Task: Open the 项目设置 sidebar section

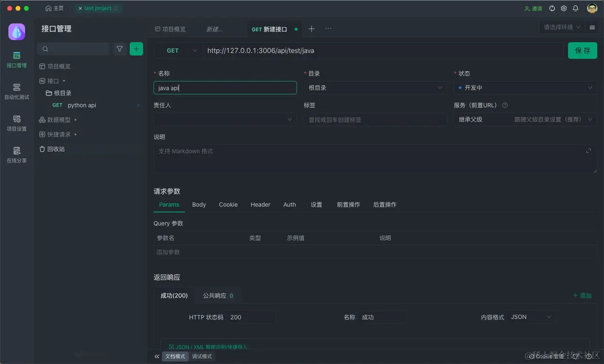Action: coord(17,124)
